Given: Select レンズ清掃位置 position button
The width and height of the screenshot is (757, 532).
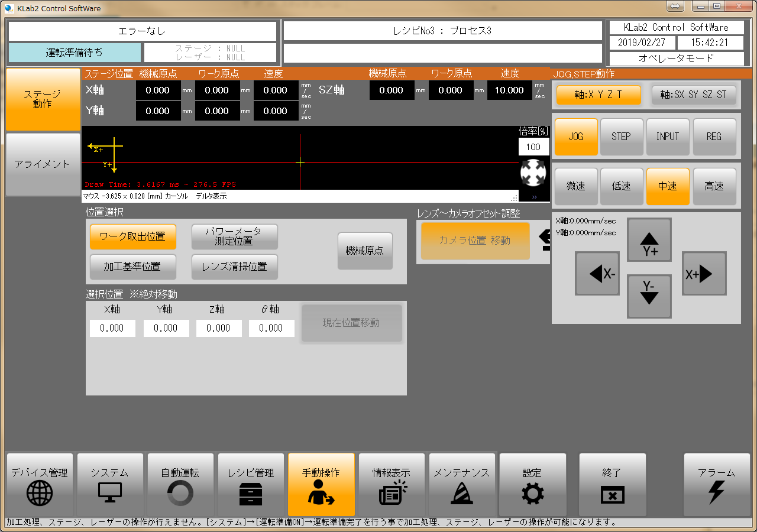Looking at the screenshot, I should click(235, 267).
